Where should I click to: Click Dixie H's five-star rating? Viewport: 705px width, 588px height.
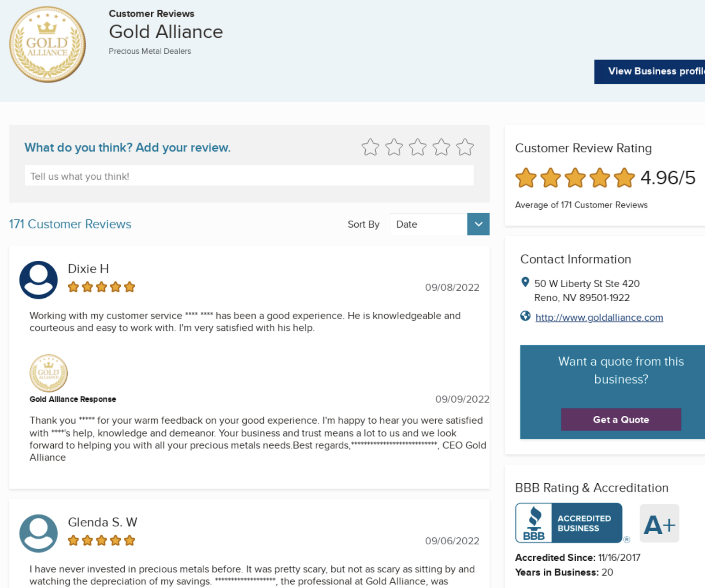[x=101, y=287]
